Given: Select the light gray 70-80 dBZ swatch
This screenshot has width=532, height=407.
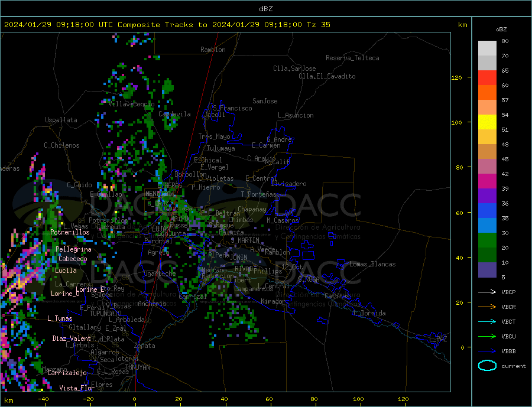Looking at the screenshot, I should tap(487, 48).
